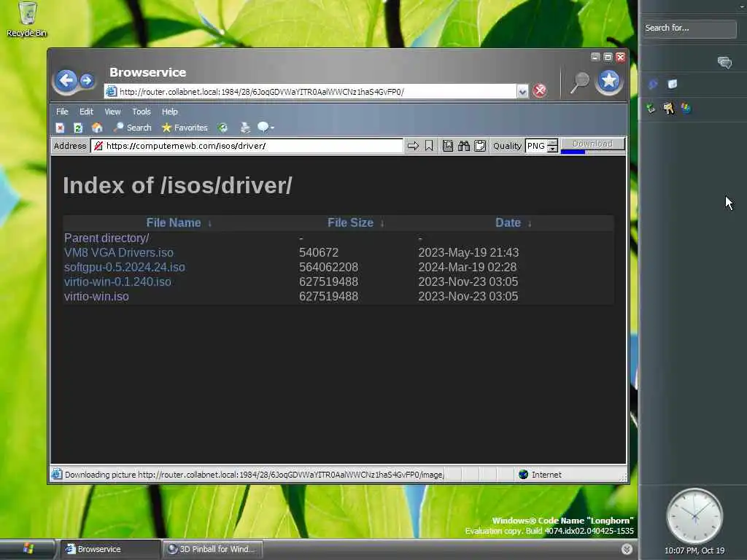Open the virtio-win.iso link
Screen dimensions: 747x560
(96, 296)
